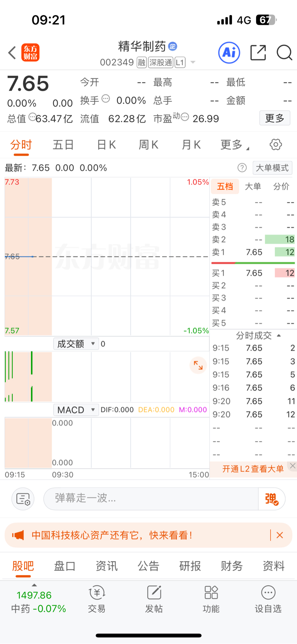Tap the large 7.65 current price
This screenshot has height=644, width=297.
tap(28, 84)
